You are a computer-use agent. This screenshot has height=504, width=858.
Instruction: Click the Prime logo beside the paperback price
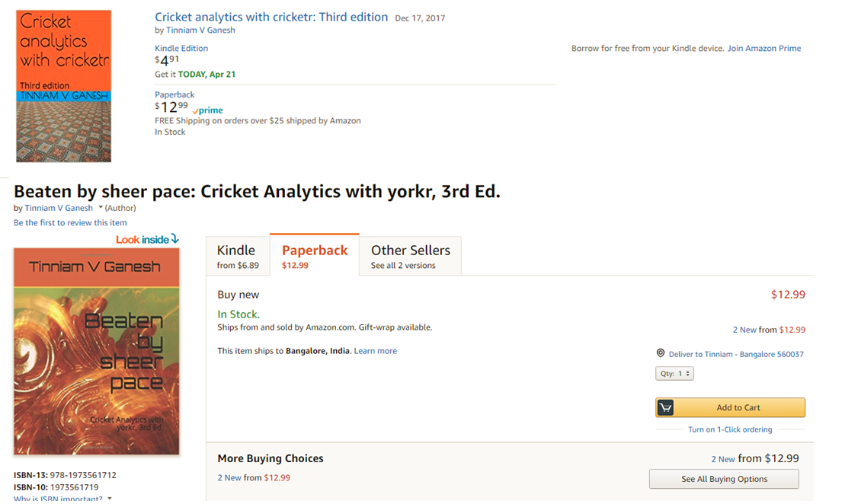coord(207,110)
